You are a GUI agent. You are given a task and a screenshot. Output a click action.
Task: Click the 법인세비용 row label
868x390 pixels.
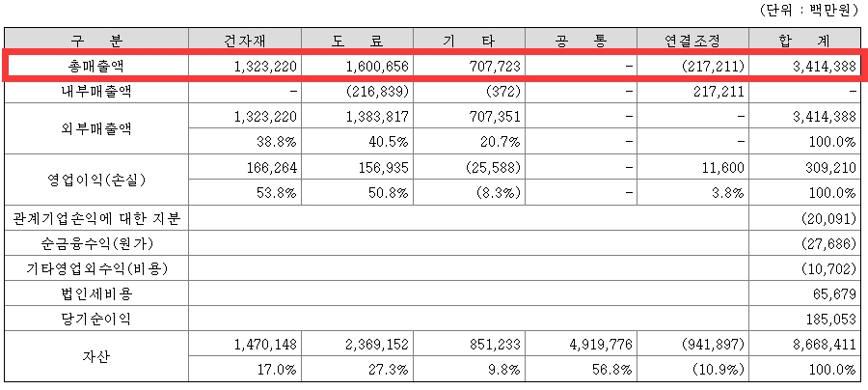point(97,292)
